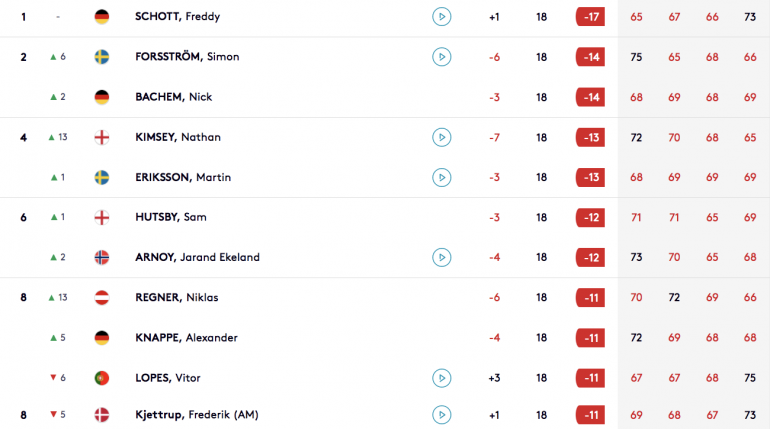Click the Norwegian flag beside Arnoy

102,257
